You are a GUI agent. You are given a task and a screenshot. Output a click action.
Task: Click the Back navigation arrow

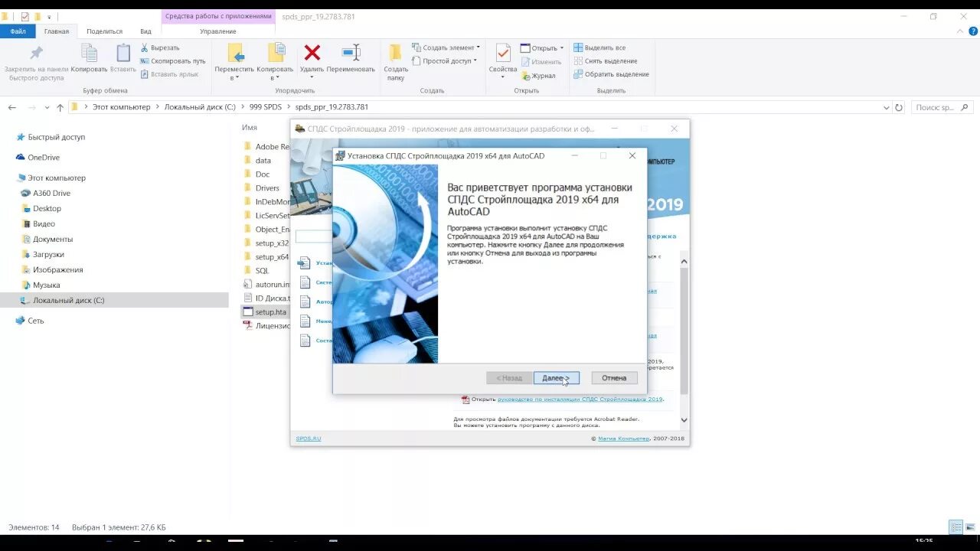[12, 108]
